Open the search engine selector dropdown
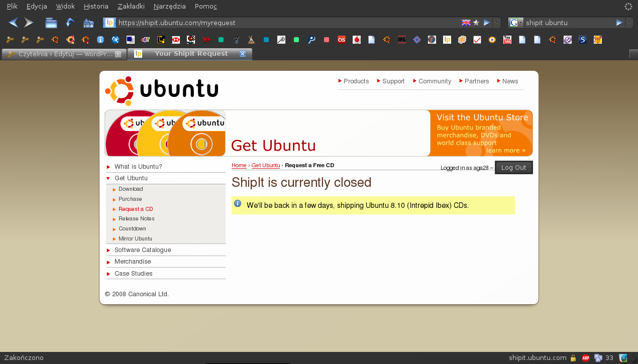This screenshot has height=364, width=638. pos(516,23)
